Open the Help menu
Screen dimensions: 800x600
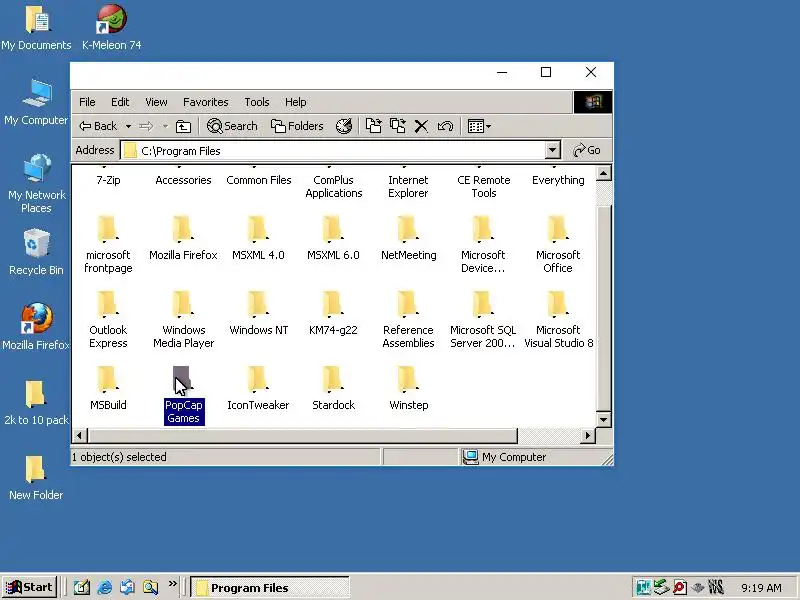pyautogui.click(x=295, y=102)
